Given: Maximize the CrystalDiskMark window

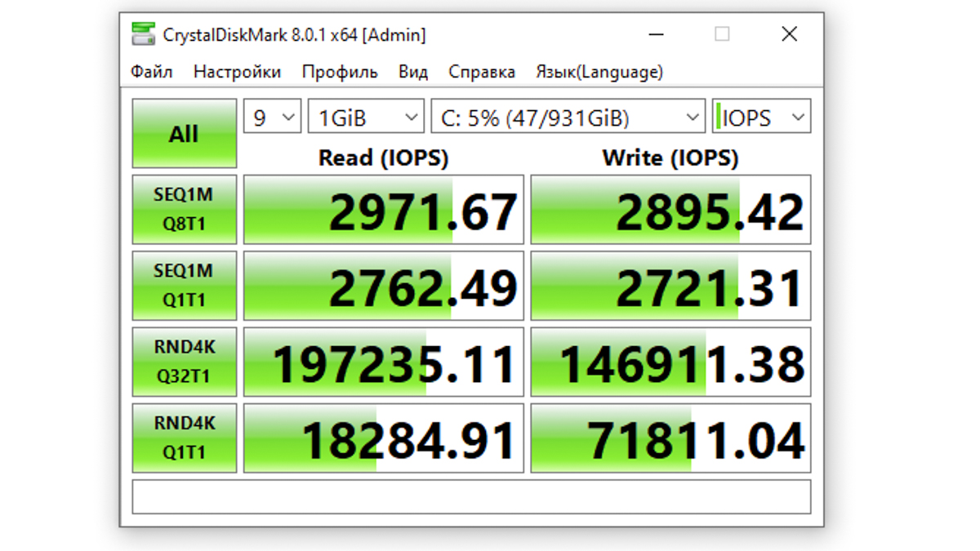Looking at the screenshot, I should pyautogui.click(x=722, y=34).
